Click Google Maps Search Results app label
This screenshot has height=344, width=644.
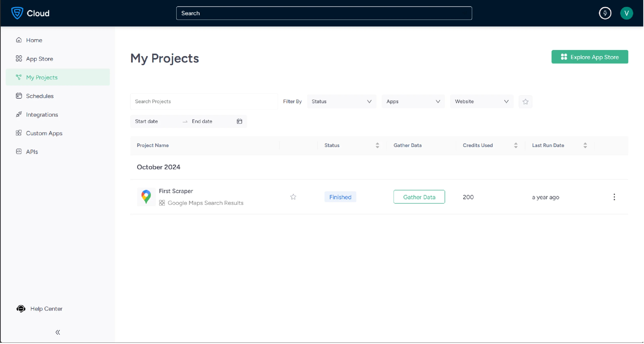(206, 203)
